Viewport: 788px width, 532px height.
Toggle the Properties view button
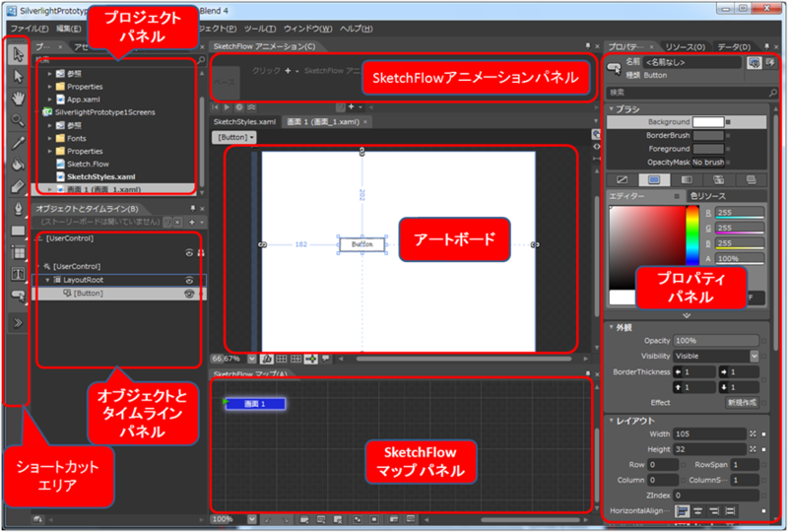tap(754, 63)
